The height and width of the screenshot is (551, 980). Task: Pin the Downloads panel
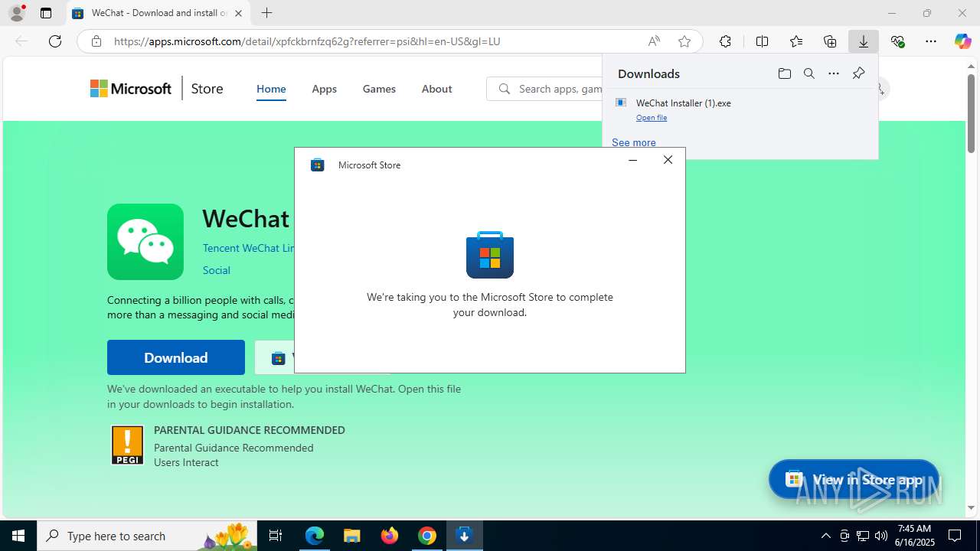pos(858,73)
